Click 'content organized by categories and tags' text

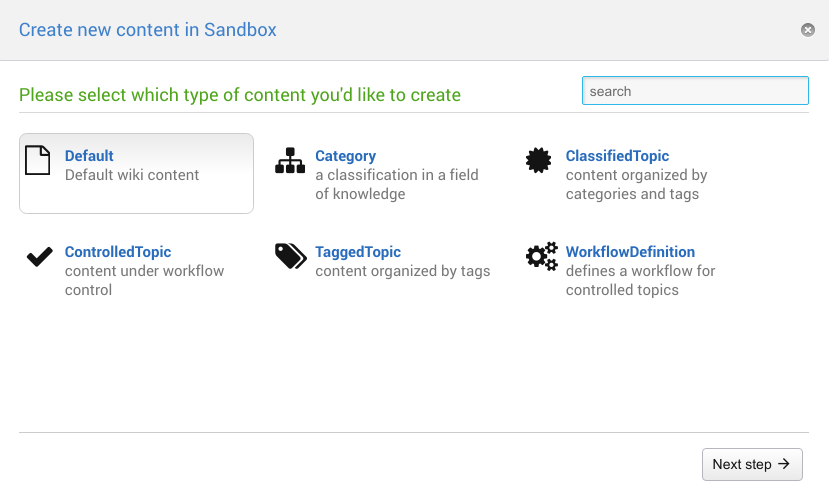tap(636, 184)
